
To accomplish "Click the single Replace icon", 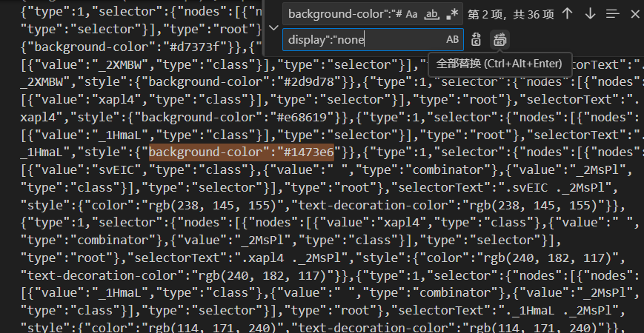I will [477, 40].
